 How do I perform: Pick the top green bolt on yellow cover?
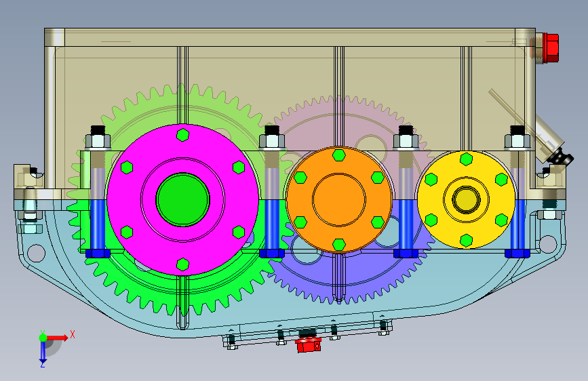click(x=466, y=159)
